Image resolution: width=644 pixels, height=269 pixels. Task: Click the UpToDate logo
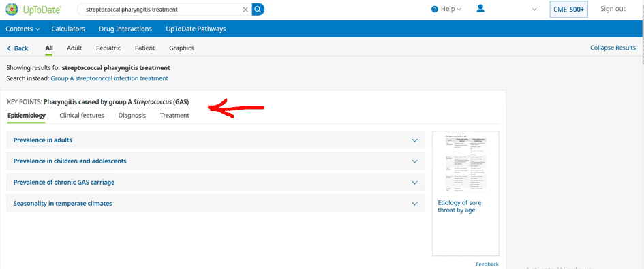click(x=33, y=9)
